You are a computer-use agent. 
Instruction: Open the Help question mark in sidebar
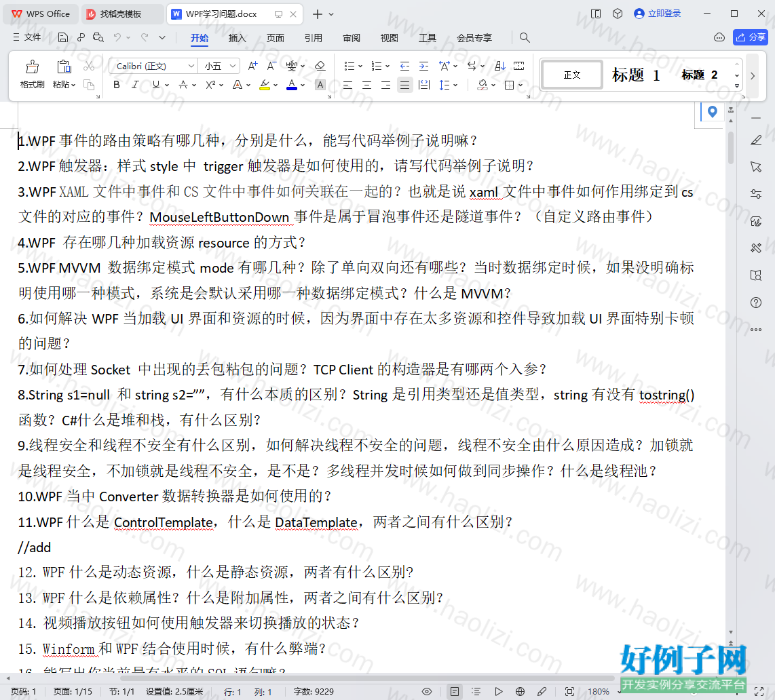click(x=756, y=303)
